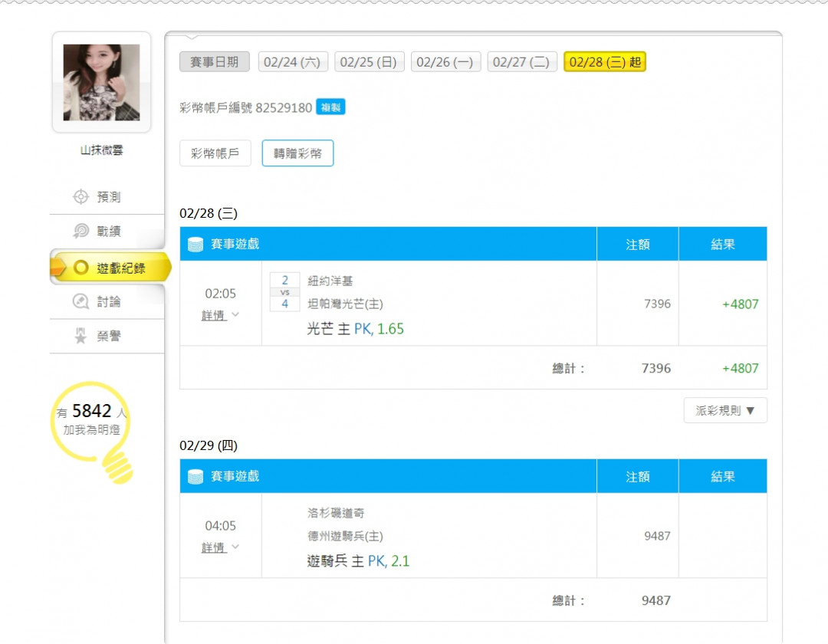Click team name 坦帕灣光芒(主)
The width and height of the screenshot is (828, 644).
(345, 304)
